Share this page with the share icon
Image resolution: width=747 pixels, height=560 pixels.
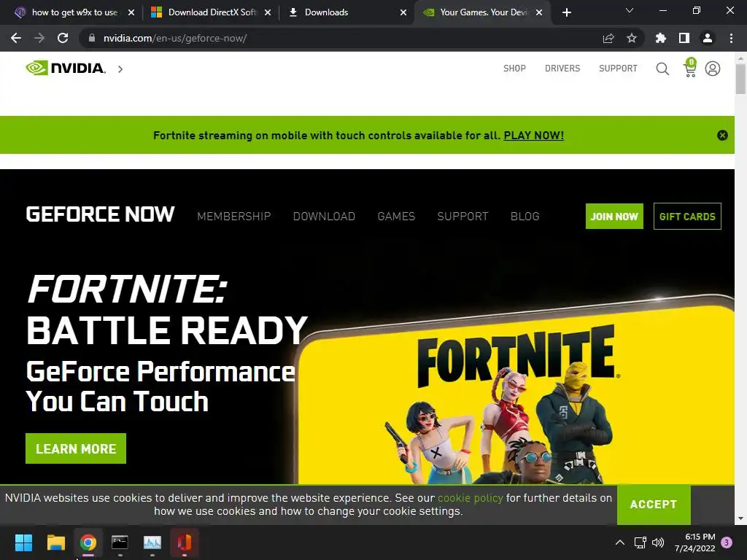608,38
